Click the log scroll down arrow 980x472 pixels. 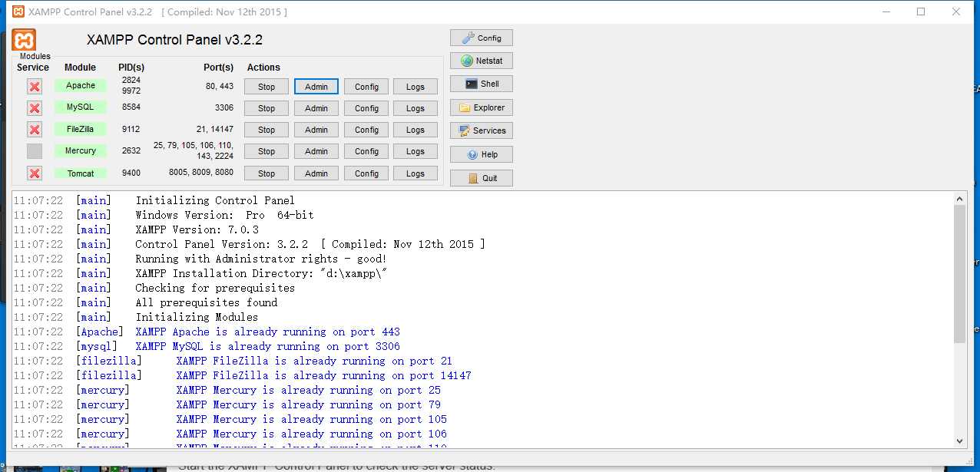[959, 441]
